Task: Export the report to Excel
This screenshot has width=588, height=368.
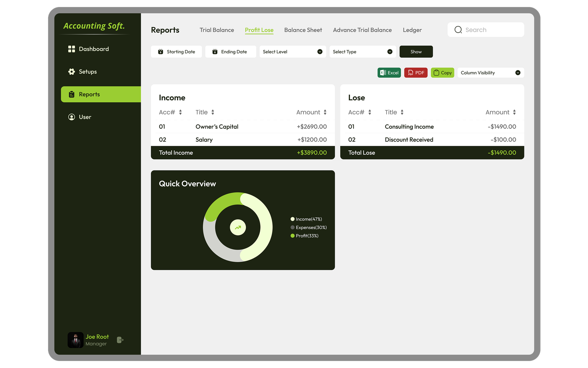Action: (x=389, y=72)
